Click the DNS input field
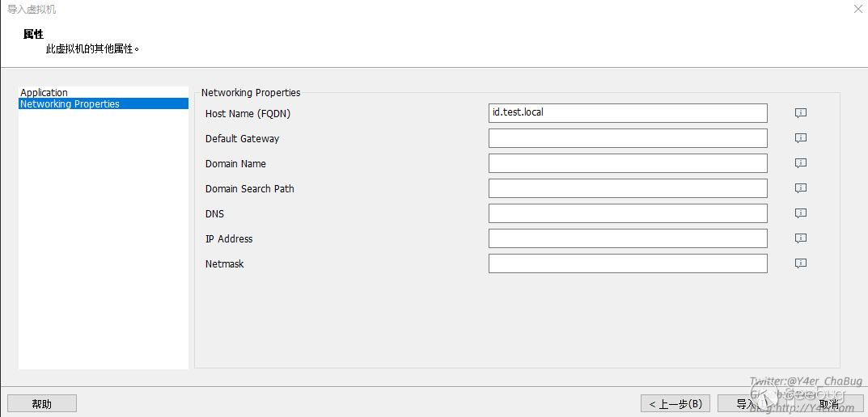Viewport: 868px width, 417px height. [x=628, y=213]
